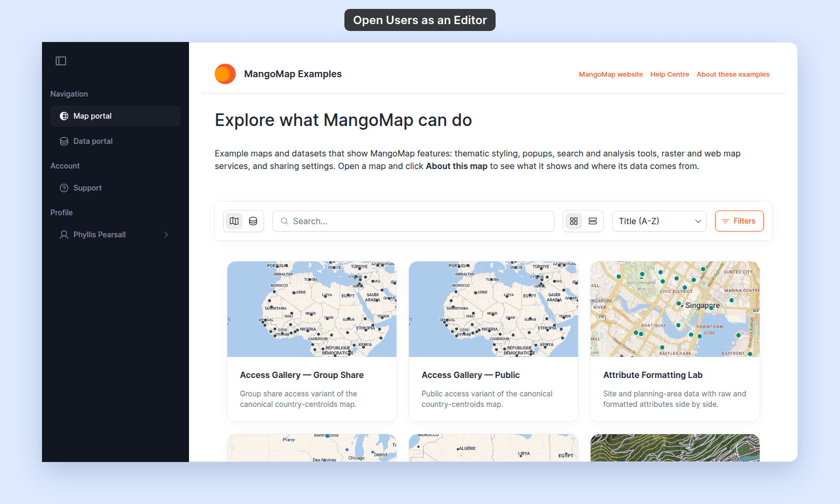Click the user avatar icon beside Phyllis Pearsall

64,235
